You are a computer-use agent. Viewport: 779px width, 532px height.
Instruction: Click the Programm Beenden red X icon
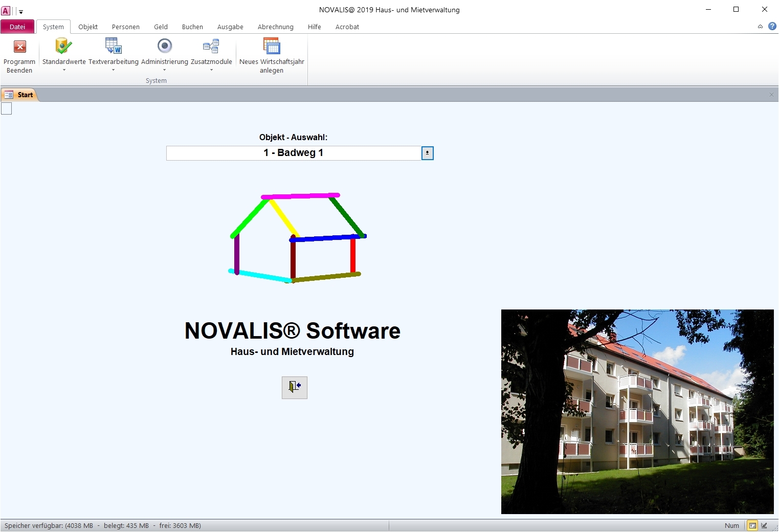(19, 47)
